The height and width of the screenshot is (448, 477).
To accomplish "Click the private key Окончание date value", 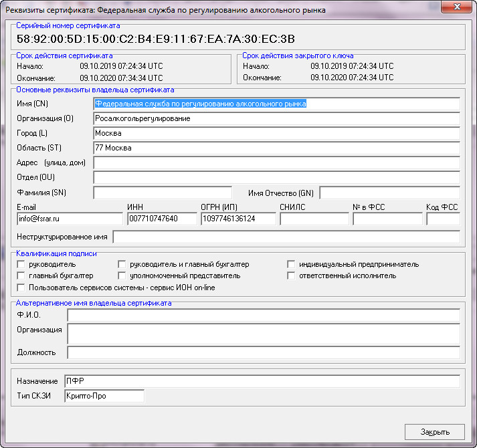I will tap(352, 78).
